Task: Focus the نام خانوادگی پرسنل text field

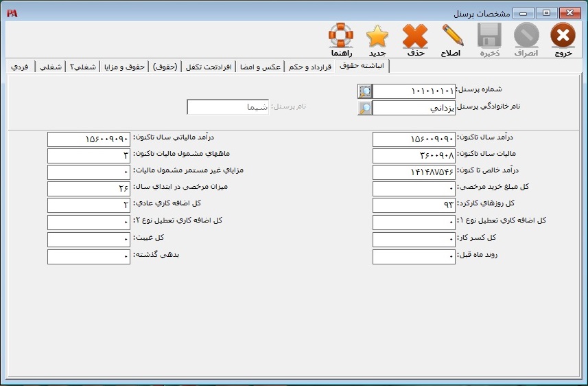Action: (414, 108)
